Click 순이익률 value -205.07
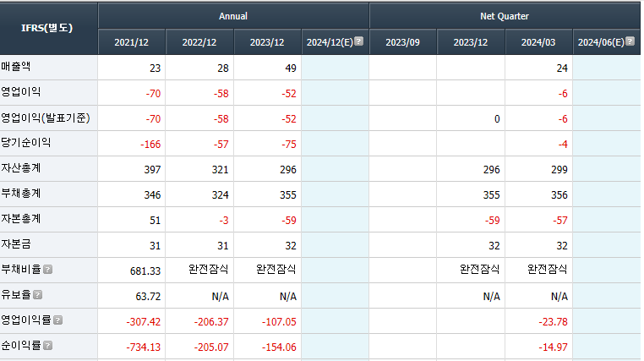This screenshot has width=644, height=361. coord(211,347)
